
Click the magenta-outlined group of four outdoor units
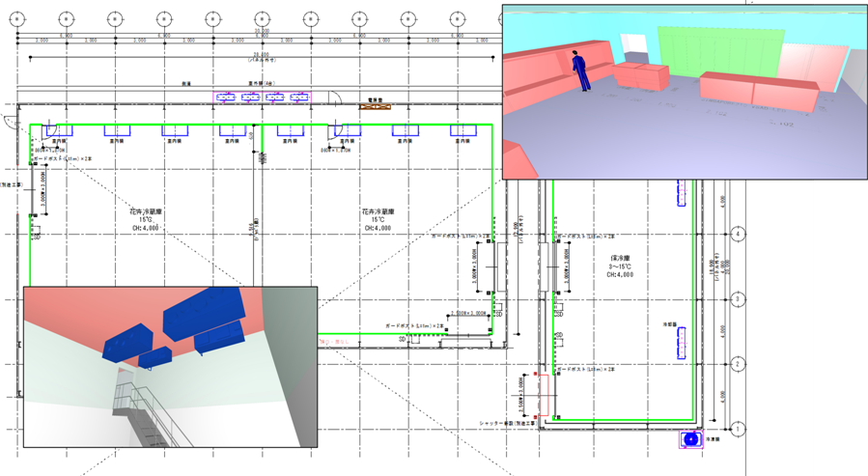(263, 98)
